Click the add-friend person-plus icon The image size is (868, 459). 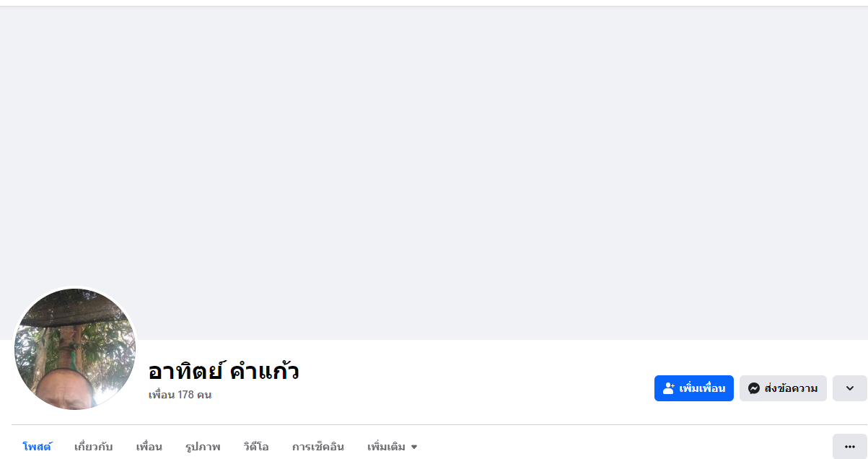coord(668,388)
